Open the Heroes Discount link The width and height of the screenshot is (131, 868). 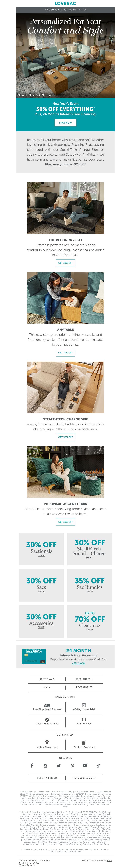pos(84,778)
